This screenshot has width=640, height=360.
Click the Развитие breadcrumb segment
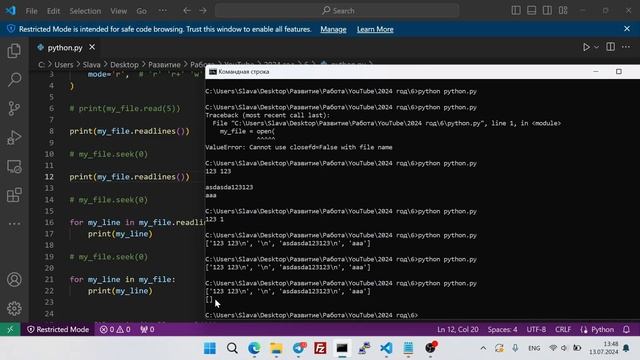click(x=164, y=65)
